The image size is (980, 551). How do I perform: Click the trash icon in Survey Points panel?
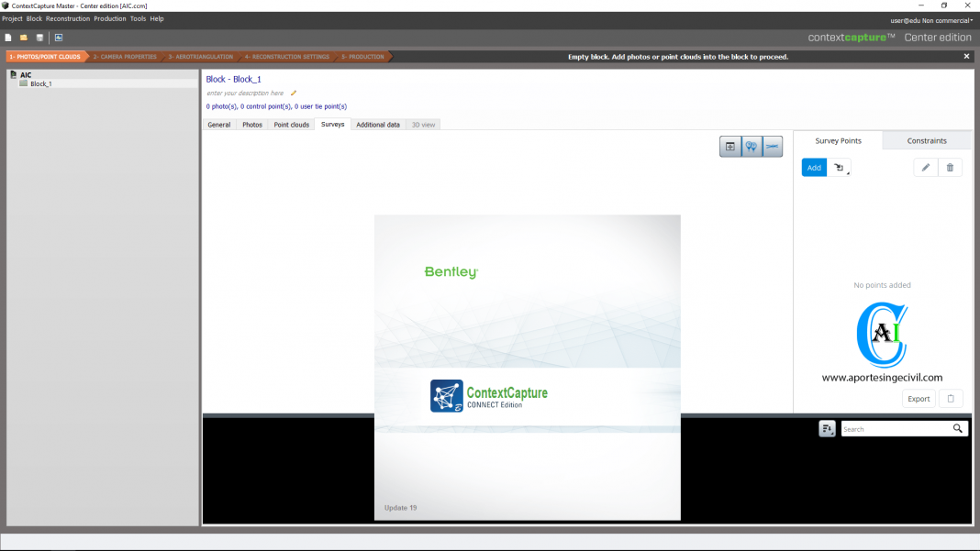pos(950,167)
